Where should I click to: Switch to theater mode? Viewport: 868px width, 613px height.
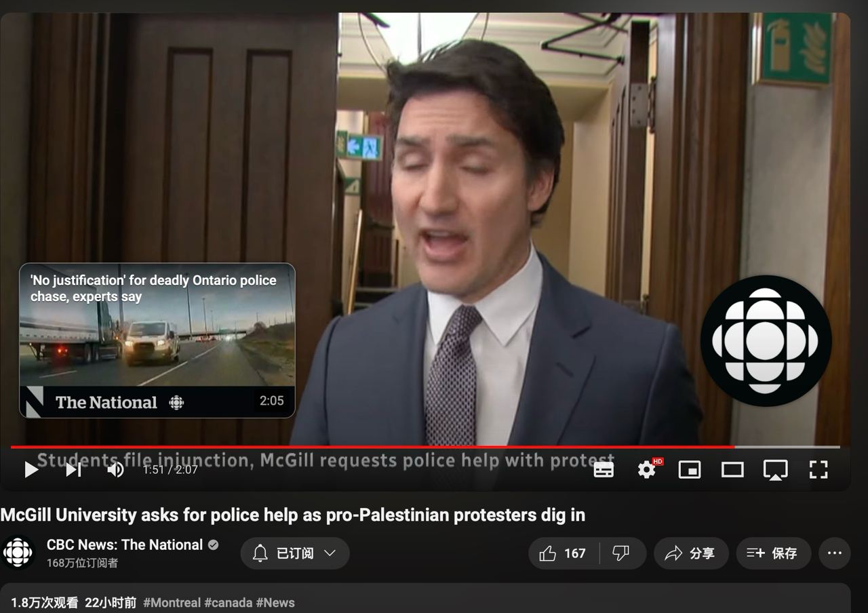click(732, 469)
